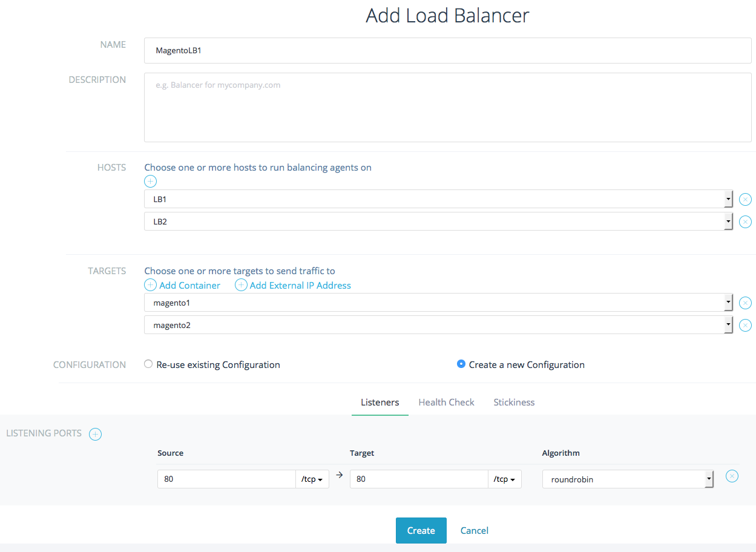This screenshot has height=552, width=756.
Task: Remove the magento1 target row
Action: [745, 303]
